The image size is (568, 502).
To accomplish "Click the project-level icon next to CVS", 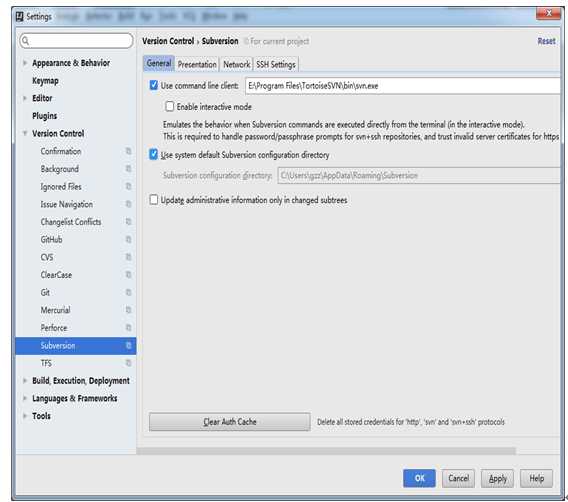I will pos(128,257).
